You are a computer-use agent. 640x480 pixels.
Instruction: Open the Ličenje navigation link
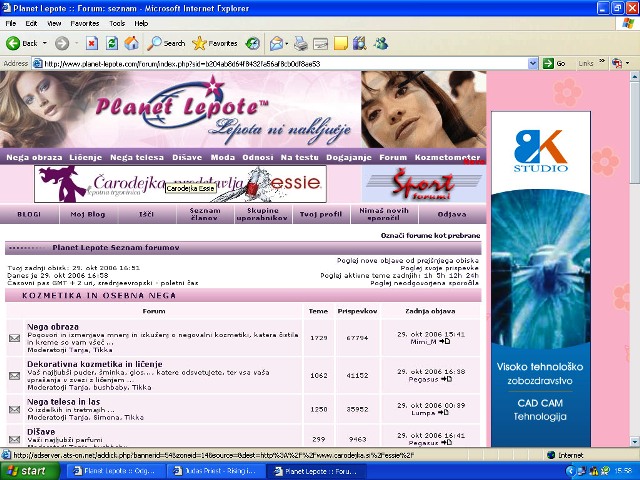(85, 157)
